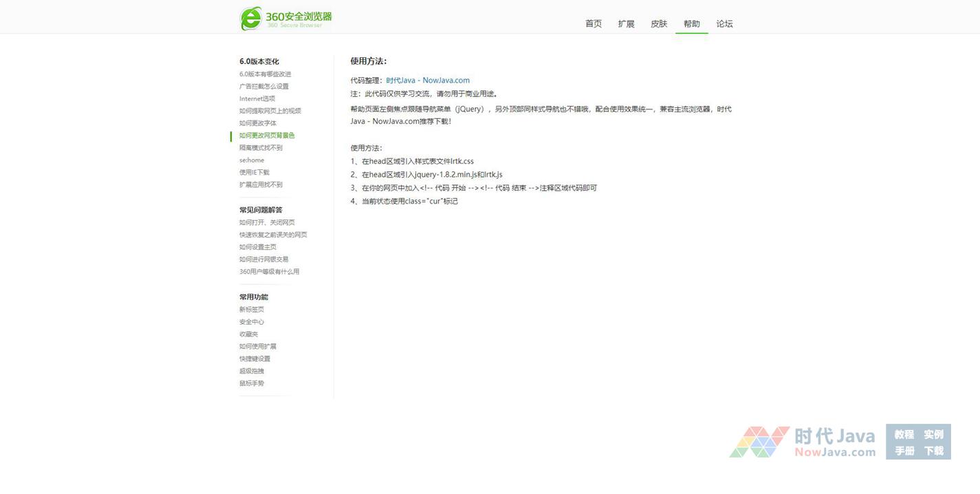Viewport: 980px width, 494px height.
Task: Open the Internet选项 help link
Action: pos(257,99)
